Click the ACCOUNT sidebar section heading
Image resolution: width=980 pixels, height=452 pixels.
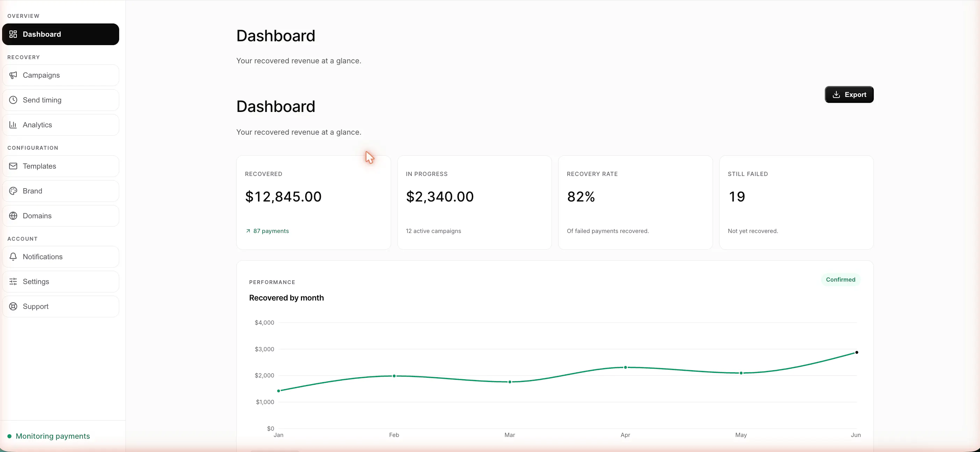point(22,239)
